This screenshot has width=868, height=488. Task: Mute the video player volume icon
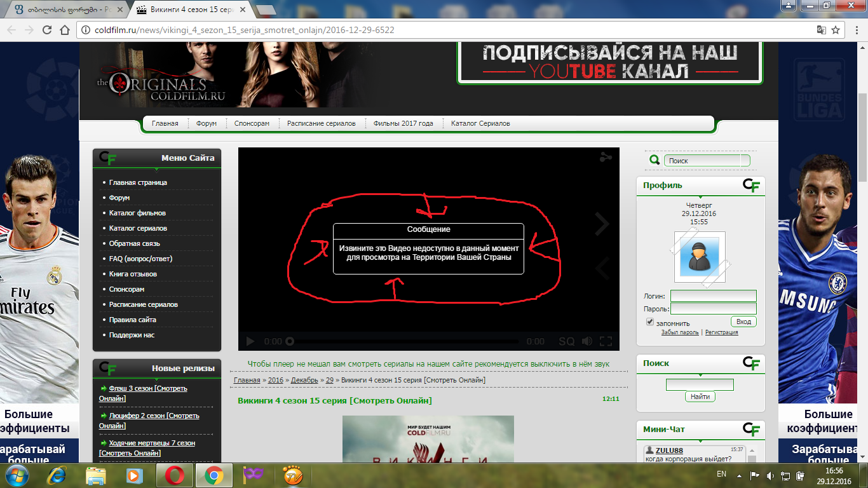coord(587,341)
